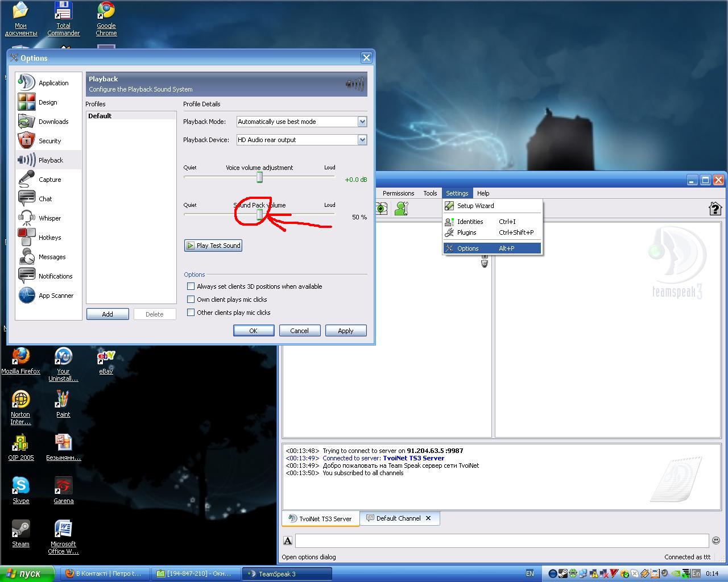Cancel the Options dialog
The height and width of the screenshot is (582, 728).
click(300, 331)
